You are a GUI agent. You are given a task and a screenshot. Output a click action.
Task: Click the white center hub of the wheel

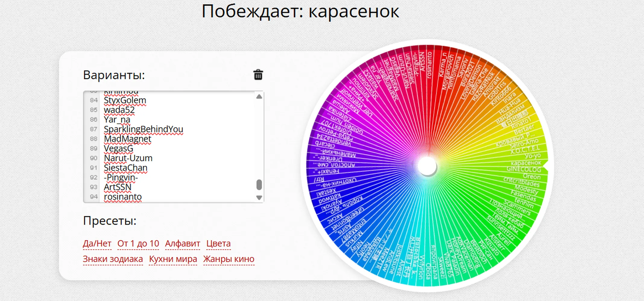pos(427,166)
